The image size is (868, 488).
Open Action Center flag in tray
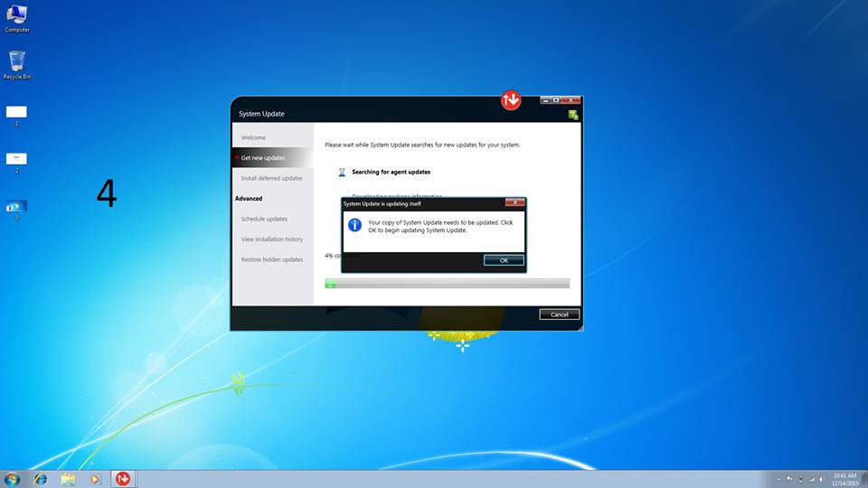pyautogui.click(x=789, y=480)
